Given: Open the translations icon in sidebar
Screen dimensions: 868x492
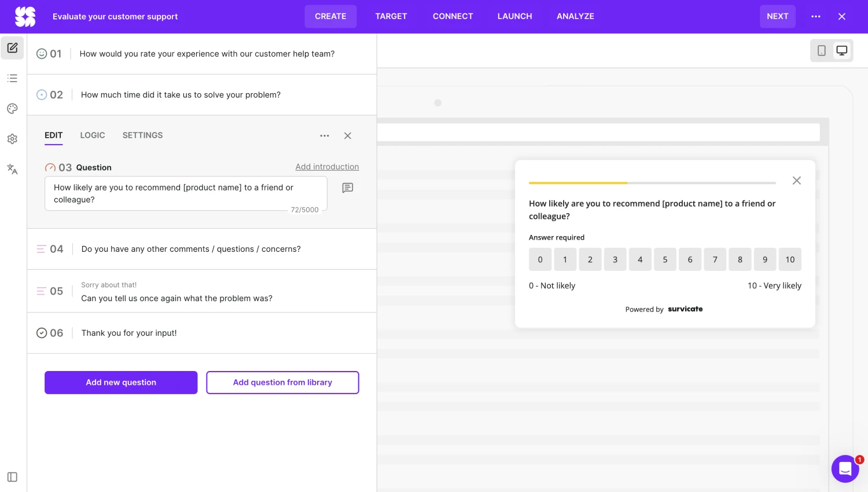Looking at the screenshot, I should 12,169.
